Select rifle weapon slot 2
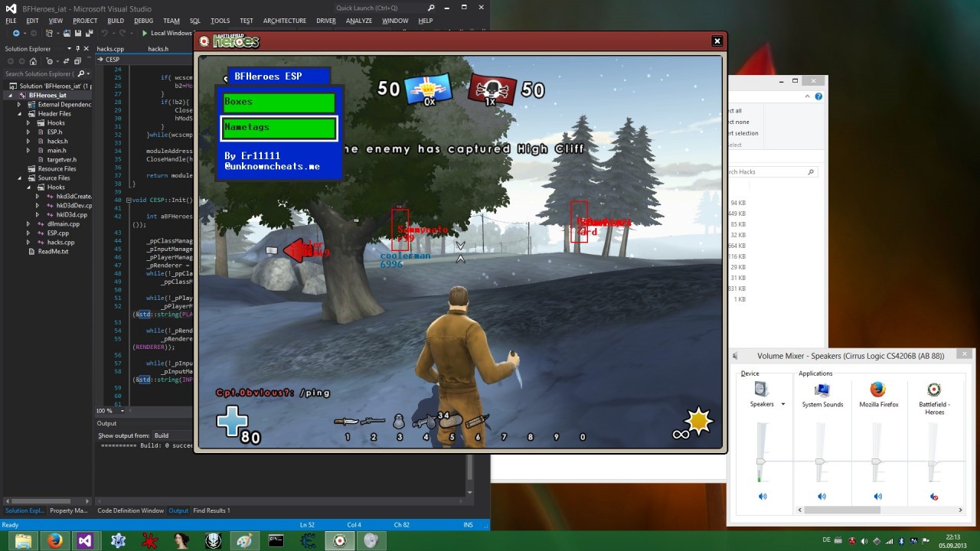This screenshot has height=551, width=980. pyautogui.click(x=373, y=422)
